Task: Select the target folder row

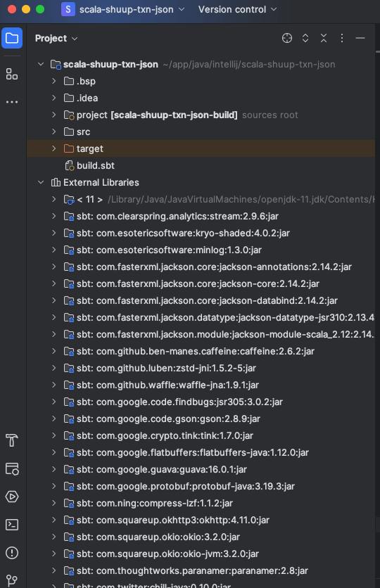Action: point(201,148)
